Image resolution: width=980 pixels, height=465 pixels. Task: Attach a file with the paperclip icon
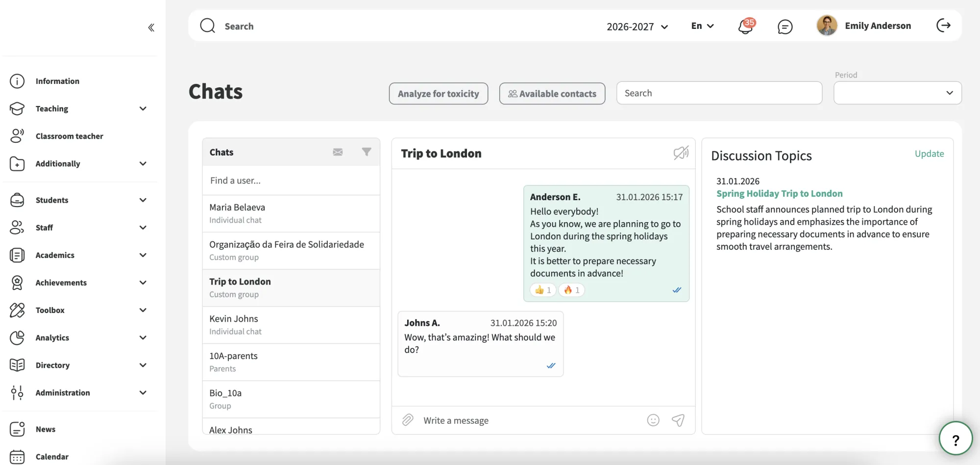click(408, 420)
